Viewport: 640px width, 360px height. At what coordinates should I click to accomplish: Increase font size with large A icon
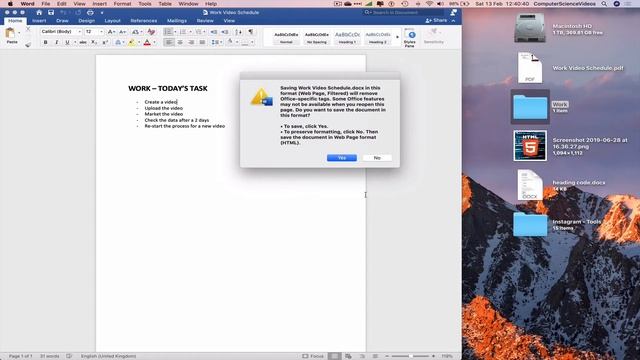111,31
